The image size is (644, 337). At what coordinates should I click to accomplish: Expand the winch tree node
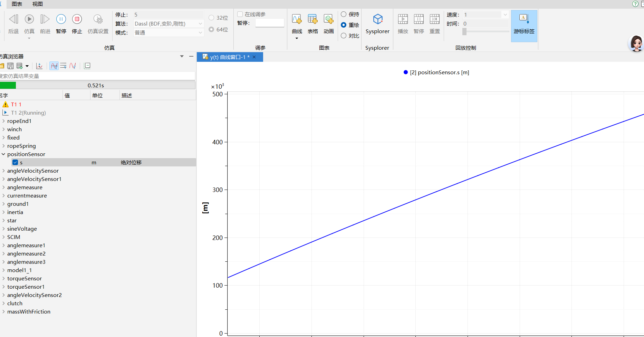[x=3, y=129]
